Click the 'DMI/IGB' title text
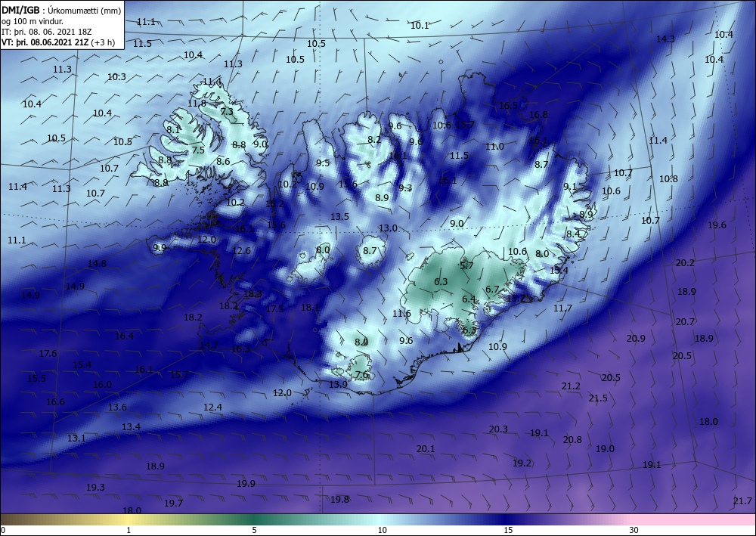The width and height of the screenshot is (756, 536). (x=20, y=11)
